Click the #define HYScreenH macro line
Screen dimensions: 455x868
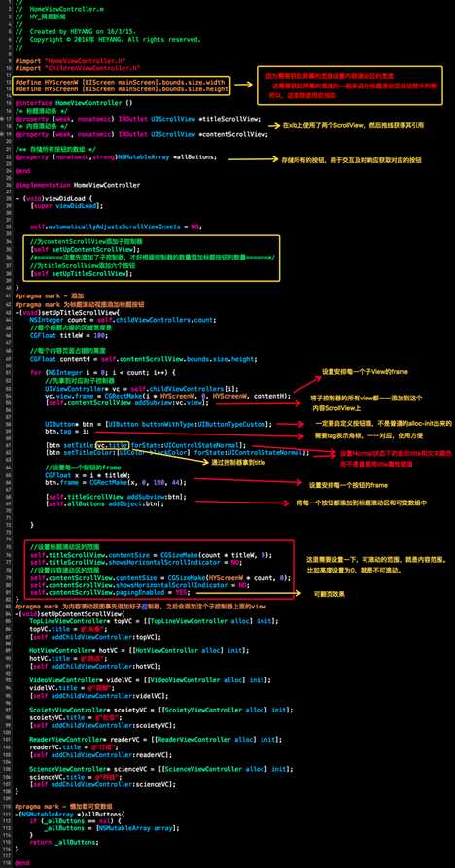point(122,88)
